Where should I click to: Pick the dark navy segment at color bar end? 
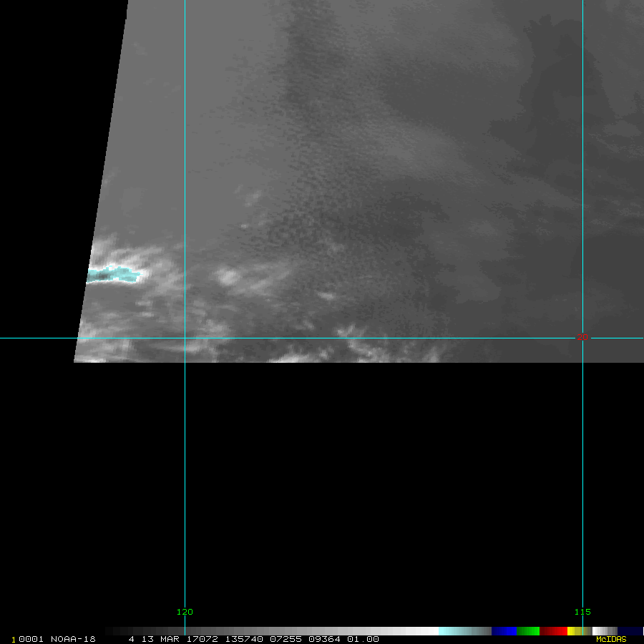point(630,631)
